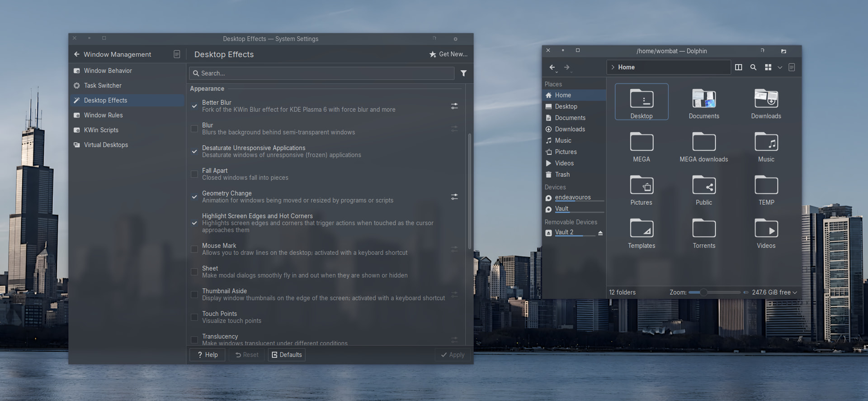Open Geometry Change configure icon
Screen dimensions: 868x401
pos(454,197)
